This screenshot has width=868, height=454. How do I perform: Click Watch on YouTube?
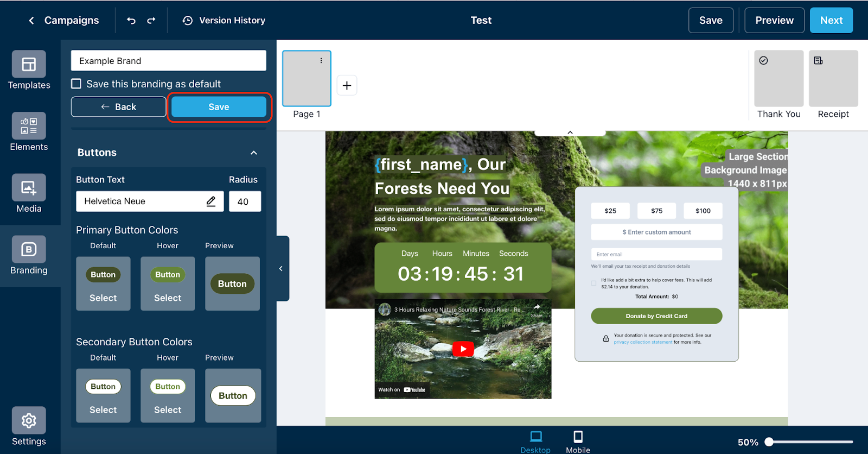(x=402, y=390)
